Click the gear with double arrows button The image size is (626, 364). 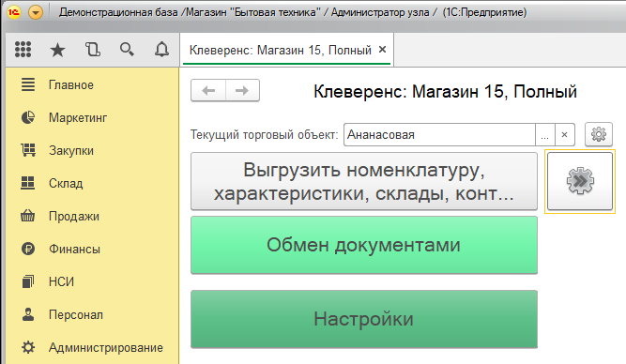580,181
